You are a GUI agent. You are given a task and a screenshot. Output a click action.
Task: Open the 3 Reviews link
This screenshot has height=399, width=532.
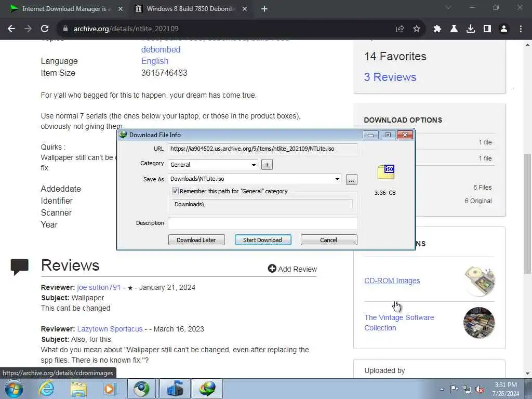[x=390, y=77]
